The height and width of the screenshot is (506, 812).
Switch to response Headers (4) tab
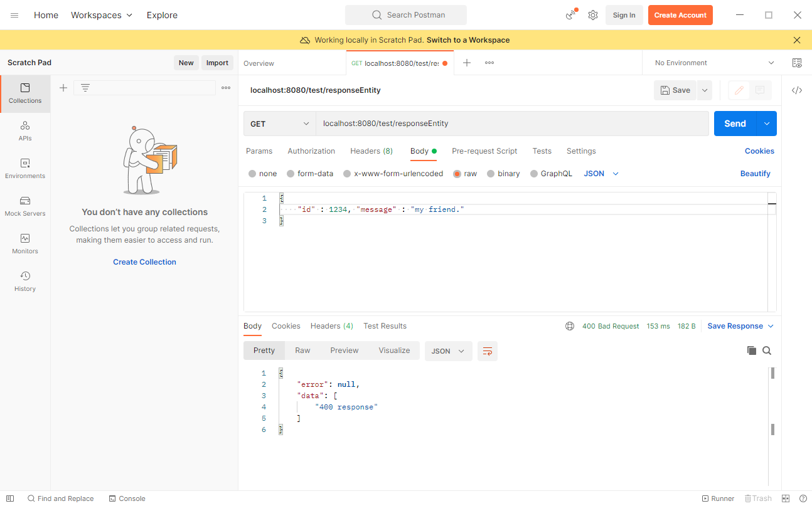pyautogui.click(x=332, y=326)
